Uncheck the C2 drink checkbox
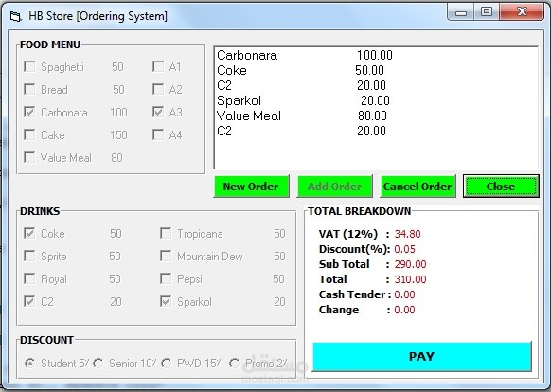551x392 pixels. [29, 301]
